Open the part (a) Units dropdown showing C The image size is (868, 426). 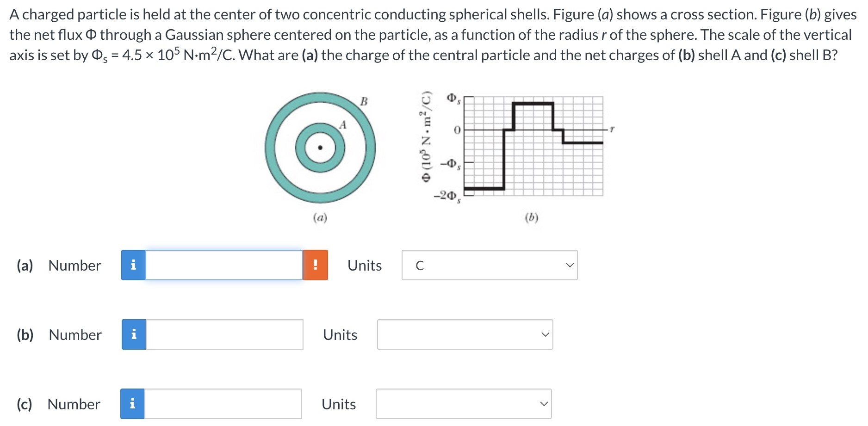click(490, 265)
